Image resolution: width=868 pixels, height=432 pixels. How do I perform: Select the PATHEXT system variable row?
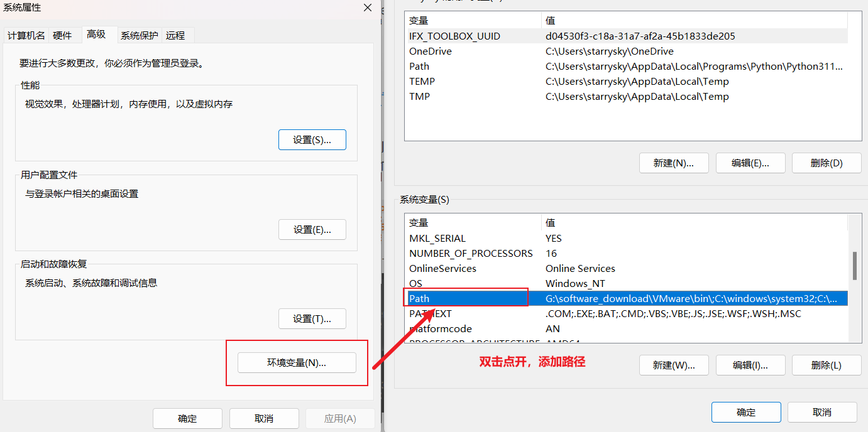click(x=626, y=314)
